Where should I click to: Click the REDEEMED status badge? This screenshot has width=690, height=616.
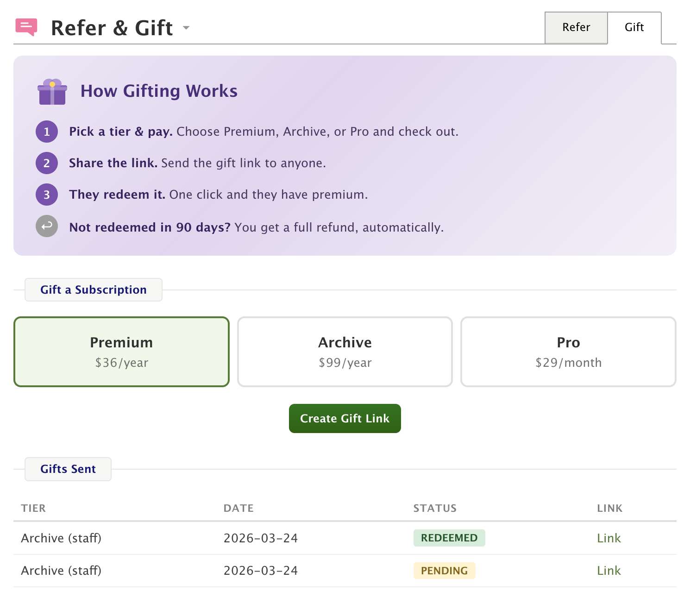[x=449, y=538]
